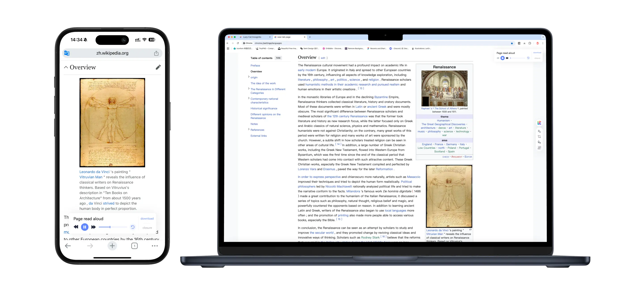Expand the origin item in table of contents

coord(248,77)
